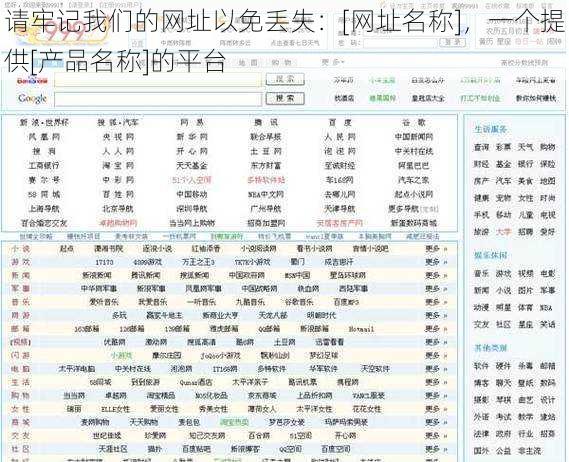Expand 更多 in the 邮箱 row
The width and height of the screenshot is (569, 462).
click(x=436, y=329)
